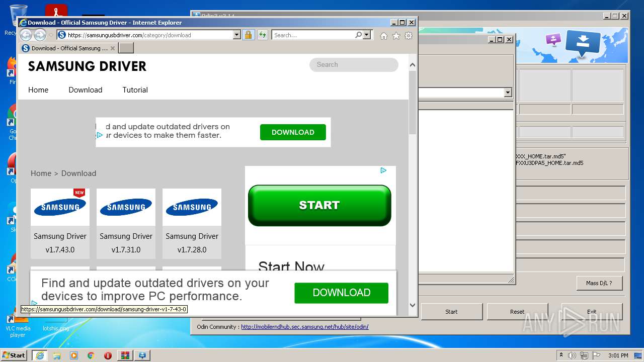Click the Samsung site favicon in address bar
The height and width of the screenshot is (362, 644).
(x=62, y=35)
